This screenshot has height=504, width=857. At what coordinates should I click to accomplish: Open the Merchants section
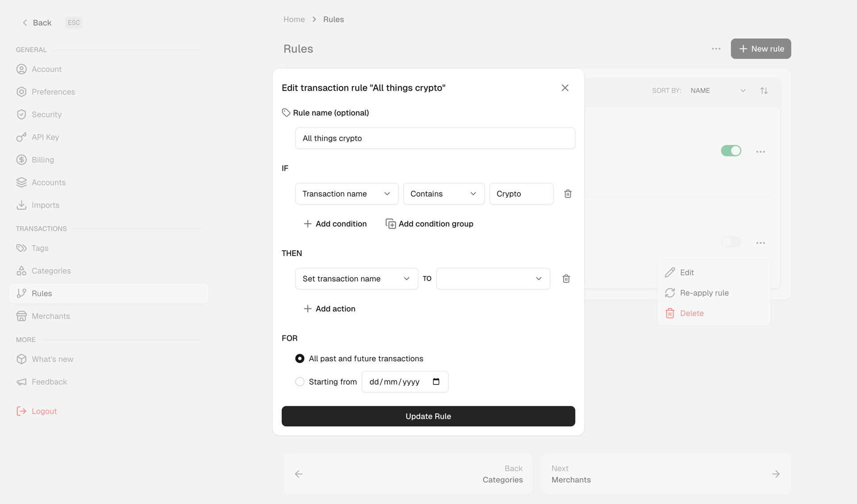coord(50,316)
